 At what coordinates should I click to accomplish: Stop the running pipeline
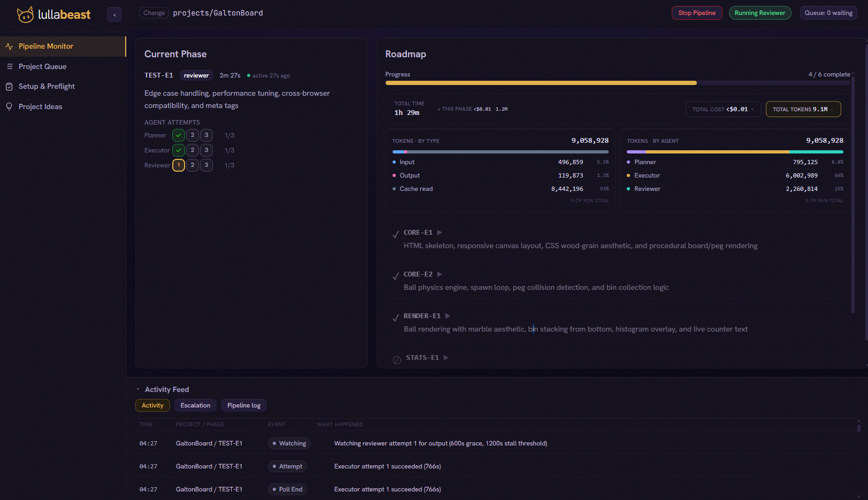tap(697, 13)
